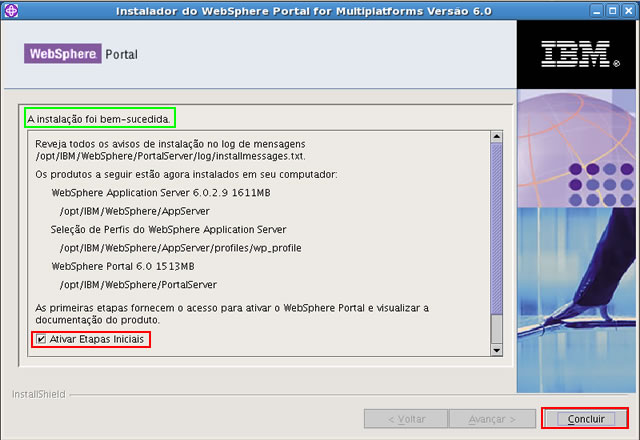This screenshot has height=440, width=640.
Task: Click 'WebSphere Portal 6.0 1513MB' line
Action: pyautogui.click(x=123, y=267)
